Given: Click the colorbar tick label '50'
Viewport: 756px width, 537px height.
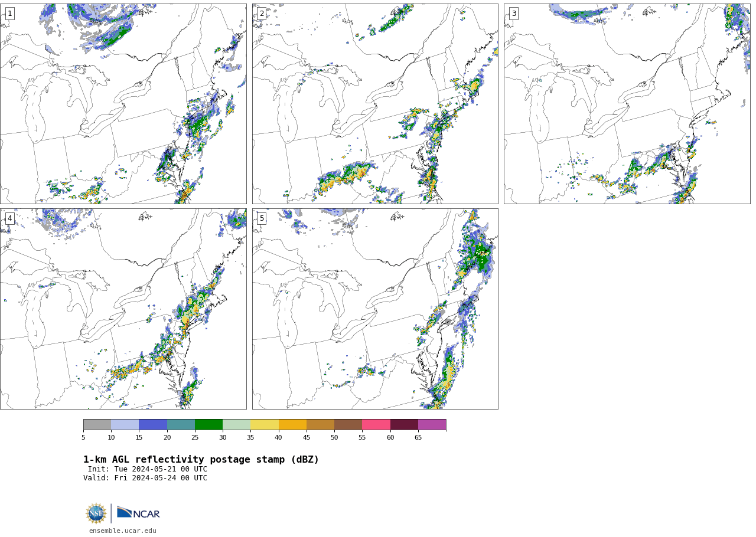Looking at the screenshot, I should [x=334, y=438].
